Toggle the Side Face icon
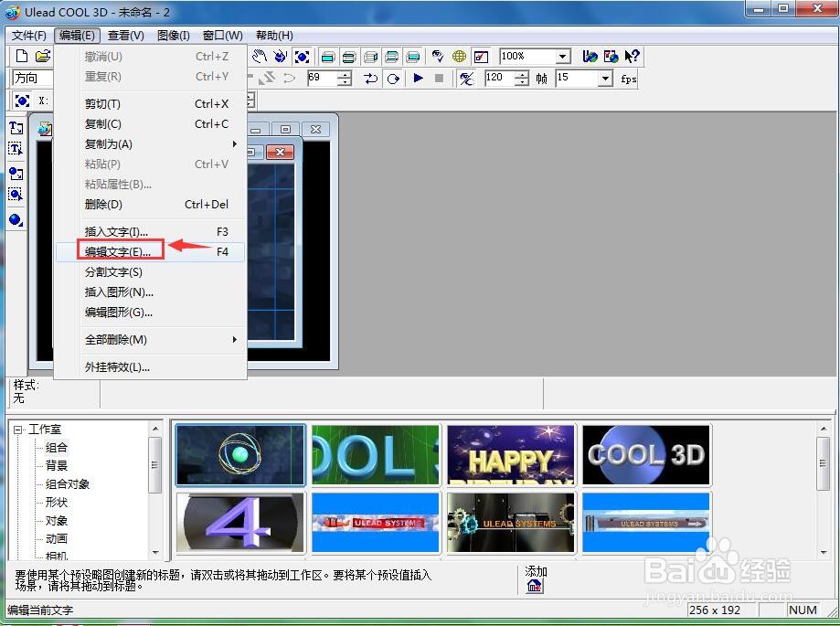The height and width of the screenshot is (626, 840). (371, 57)
